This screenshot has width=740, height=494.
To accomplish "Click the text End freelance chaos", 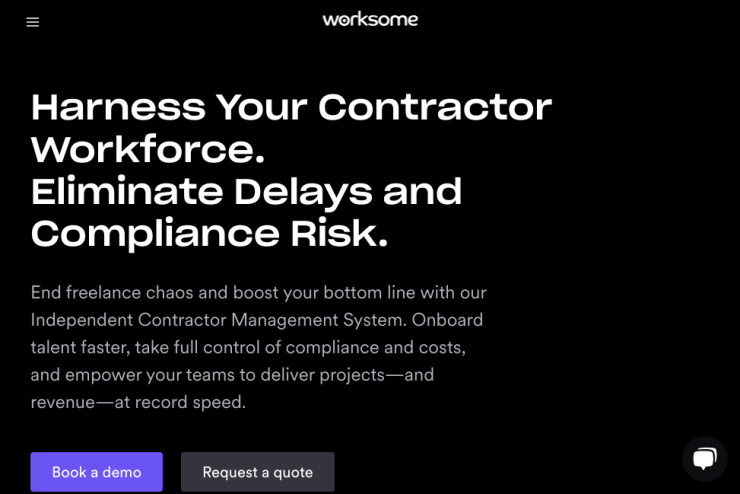I will click(112, 293).
